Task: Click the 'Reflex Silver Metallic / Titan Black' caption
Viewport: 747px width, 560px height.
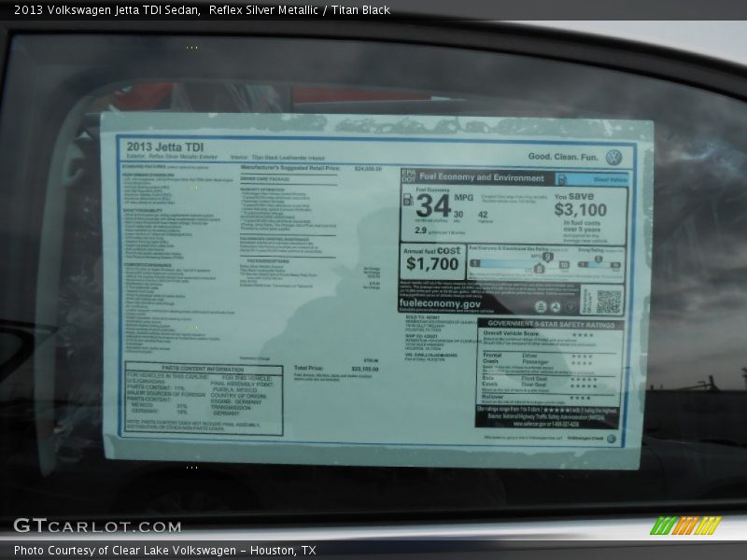Action: pos(299,10)
